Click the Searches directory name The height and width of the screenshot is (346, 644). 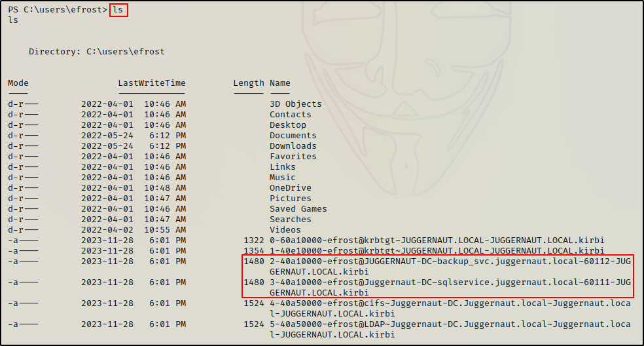coord(291,220)
